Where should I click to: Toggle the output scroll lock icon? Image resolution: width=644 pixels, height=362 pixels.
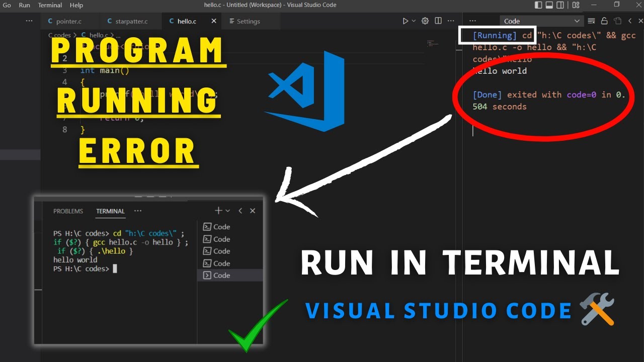point(604,21)
